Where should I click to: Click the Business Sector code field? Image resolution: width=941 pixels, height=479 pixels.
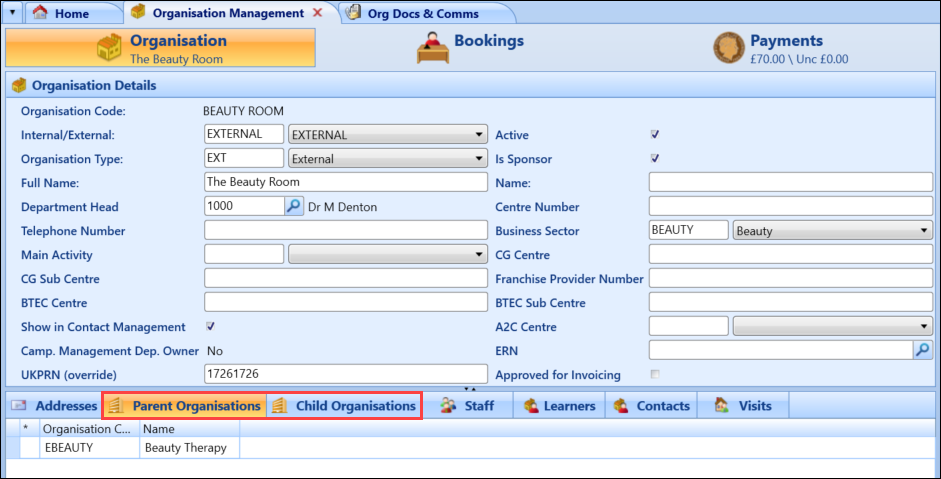[x=689, y=230]
